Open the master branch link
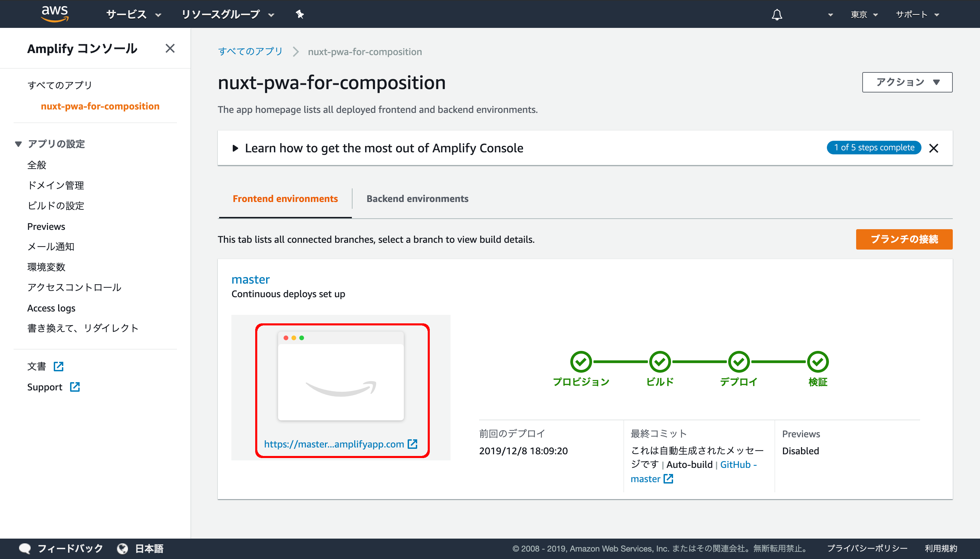Viewport: 980px width, 559px height. click(x=250, y=279)
